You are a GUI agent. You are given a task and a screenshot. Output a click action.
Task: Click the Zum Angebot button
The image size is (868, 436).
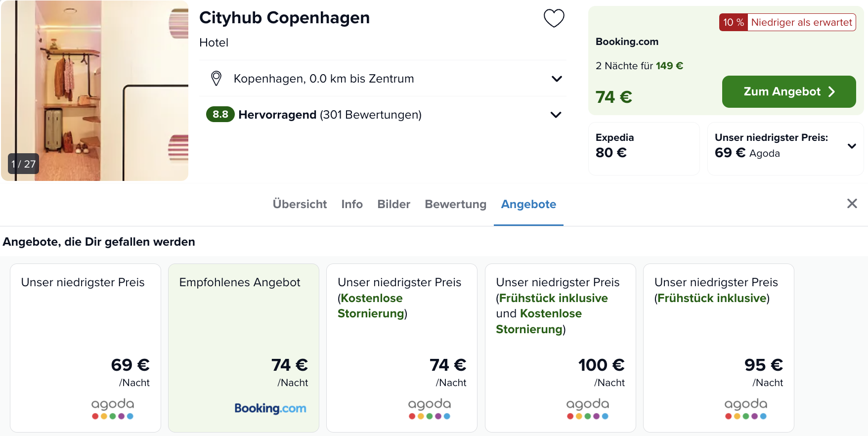[788, 92]
